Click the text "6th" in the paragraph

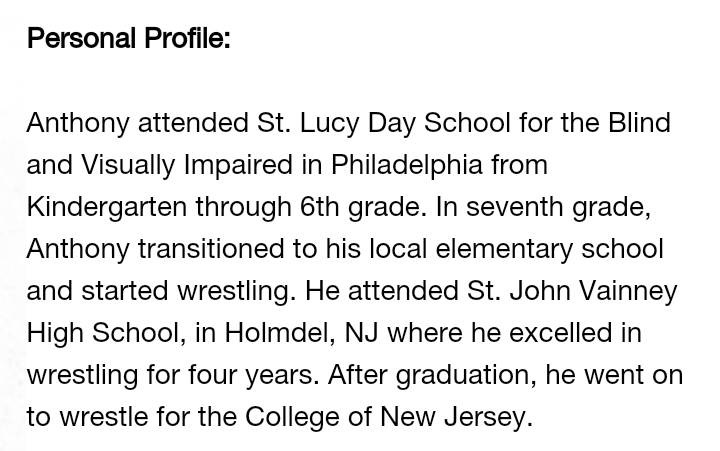320,207
